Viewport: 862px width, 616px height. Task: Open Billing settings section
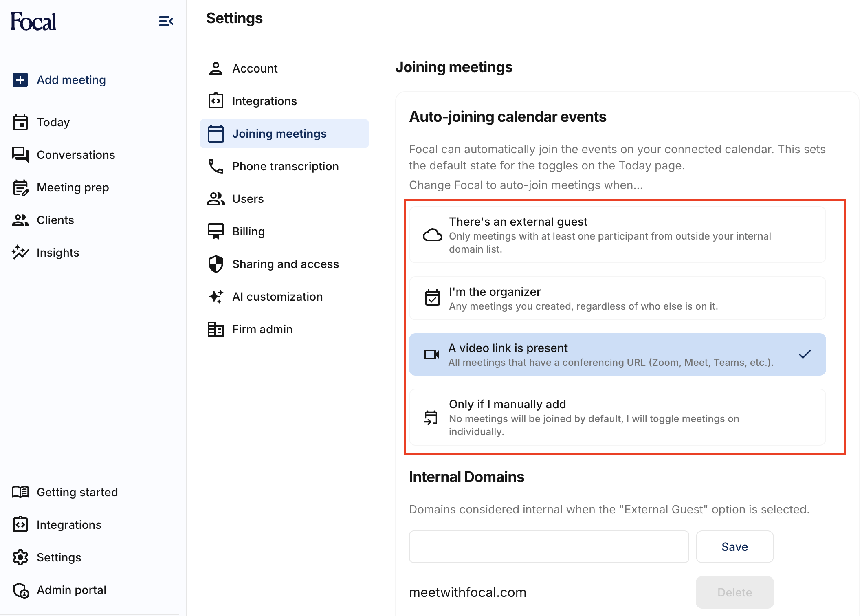pos(248,231)
